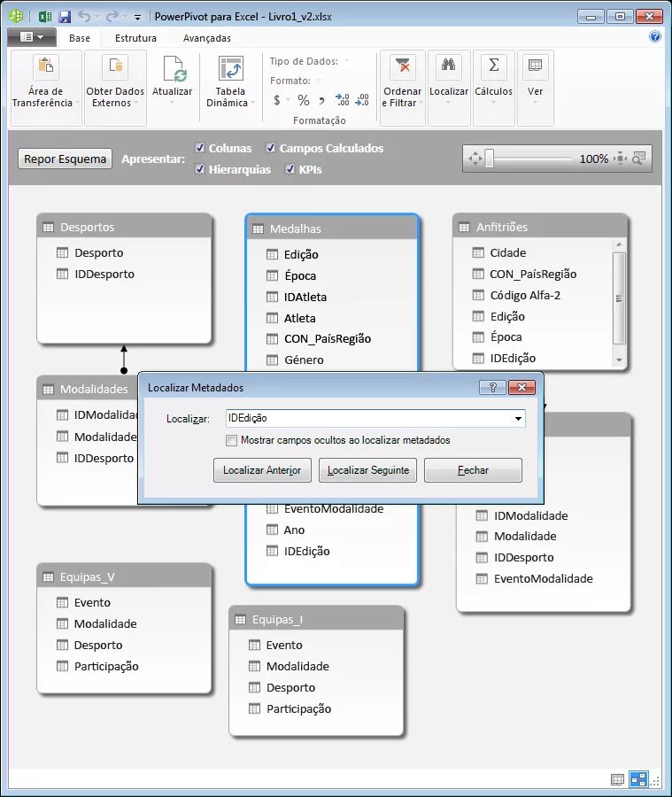Select the Estrutura ribbon tab
The width and height of the screenshot is (672, 797).
coord(135,38)
